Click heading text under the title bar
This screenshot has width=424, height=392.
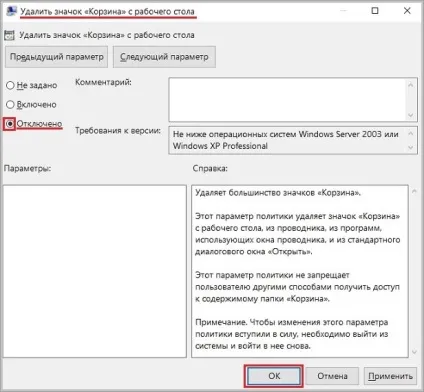click(107, 35)
